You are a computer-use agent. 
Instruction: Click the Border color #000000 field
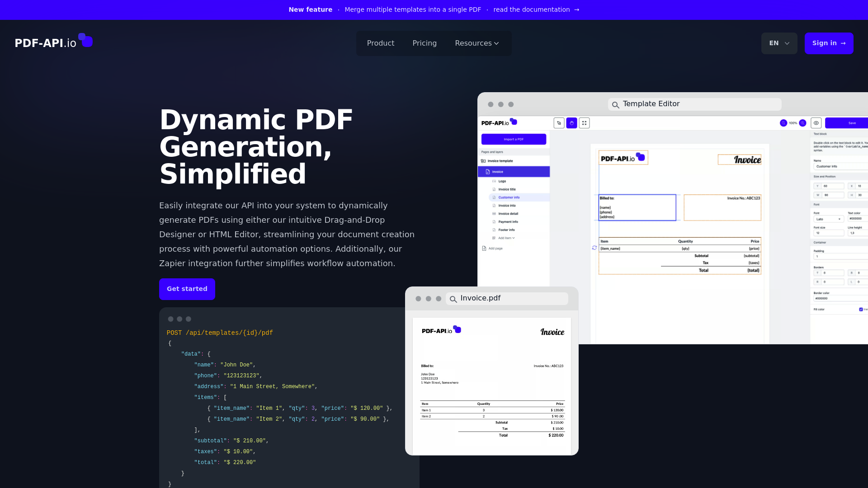(841, 298)
